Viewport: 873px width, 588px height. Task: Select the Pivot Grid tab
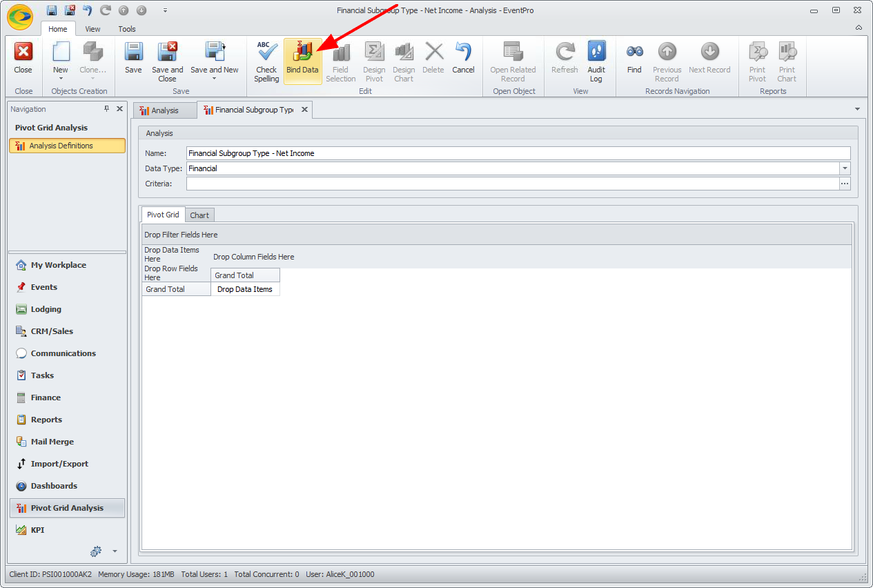163,215
